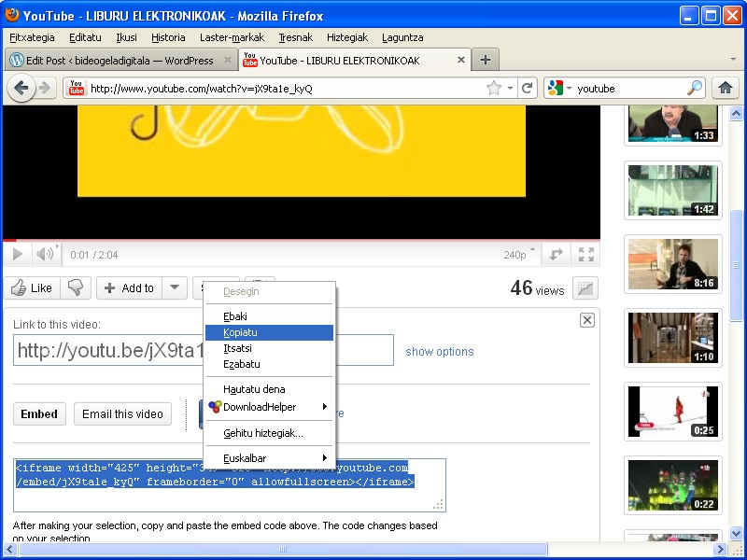Viewport: 747px width, 560px height.
Task: Seek on the video progress bar
Action: pyautogui.click(x=301, y=240)
